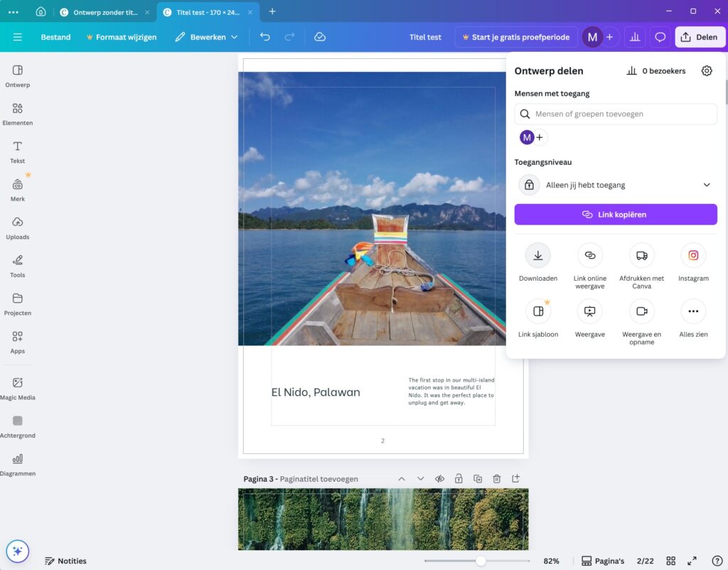Adjust the zoom slider handle
Screen dimensions: 728x570
[481, 561]
